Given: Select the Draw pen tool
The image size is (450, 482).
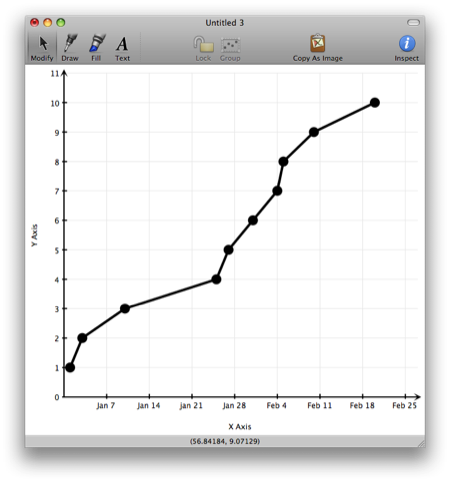Looking at the screenshot, I should coord(70,43).
